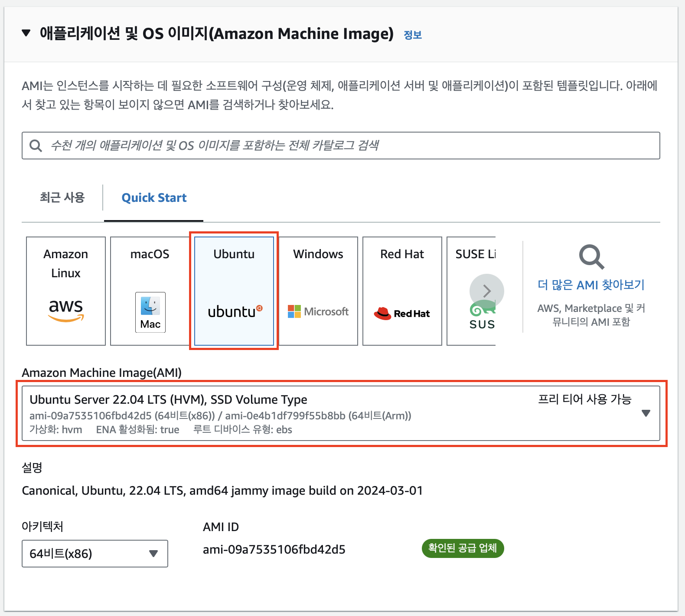This screenshot has width=685, height=616.
Task: Click the 루트 디바이스 유형: ebs text
Action: (x=243, y=430)
